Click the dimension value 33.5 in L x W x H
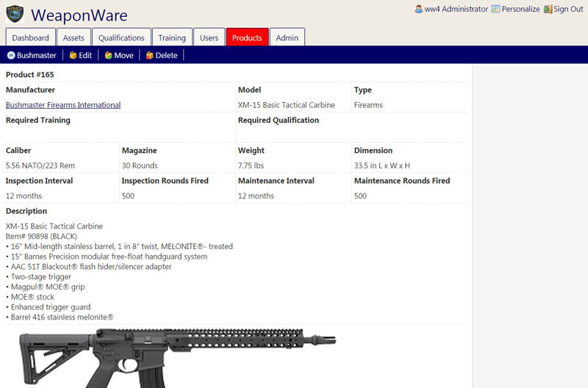Image resolution: width=588 pixels, height=388 pixels. click(x=381, y=165)
